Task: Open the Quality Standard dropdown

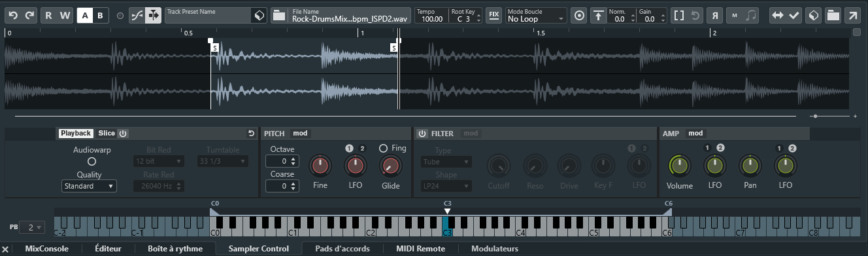Action: (x=89, y=186)
